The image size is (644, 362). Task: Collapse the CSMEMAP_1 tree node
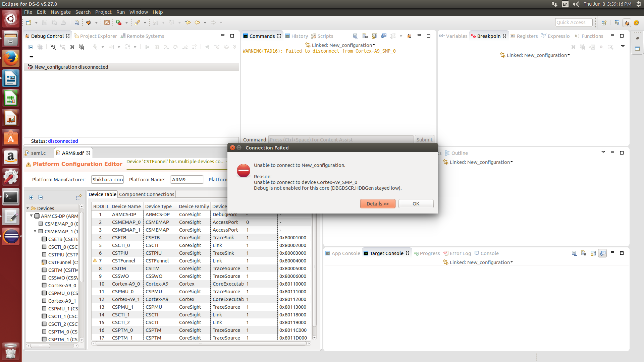pos(35,231)
